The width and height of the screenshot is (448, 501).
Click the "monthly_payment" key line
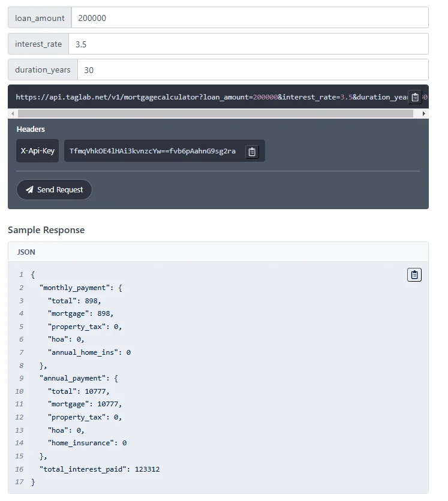[80, 288]
